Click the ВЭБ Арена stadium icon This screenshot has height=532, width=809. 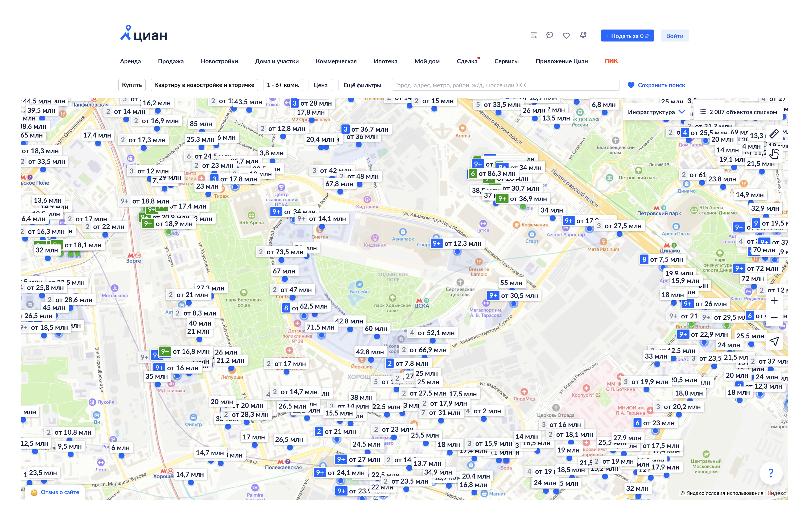251,215
